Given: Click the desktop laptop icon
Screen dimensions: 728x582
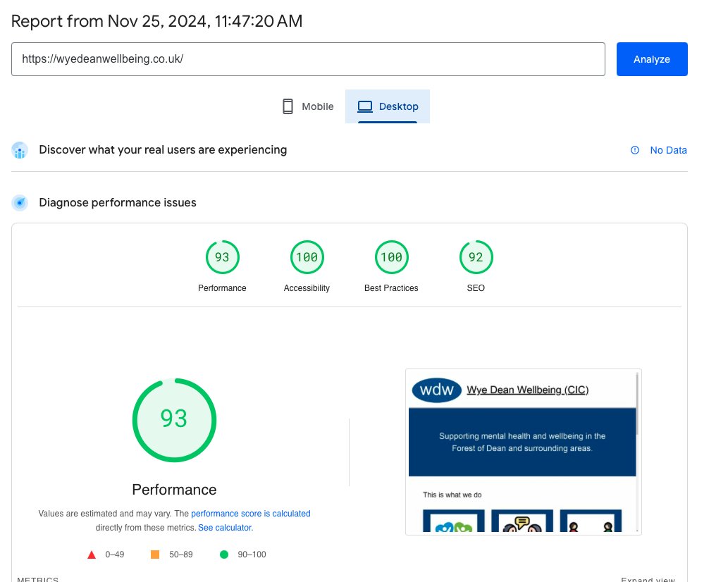Looking at the screenshot, I should pos(365,106).
